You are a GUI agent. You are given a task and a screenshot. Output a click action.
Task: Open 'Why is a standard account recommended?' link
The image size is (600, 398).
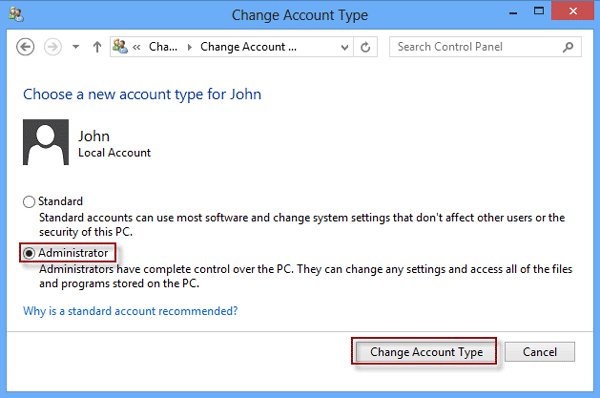pos(130,311)
